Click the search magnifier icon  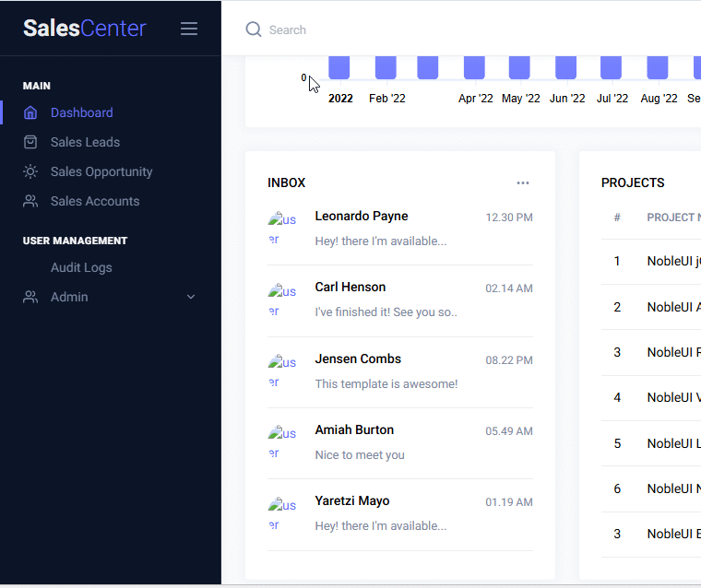(x=254, y=29)
